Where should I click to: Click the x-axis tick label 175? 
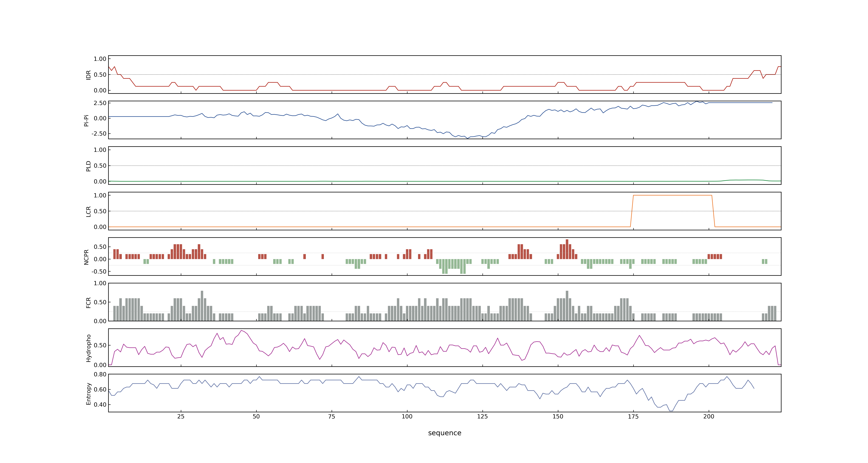pyautogui.click(x=633, y=416)
